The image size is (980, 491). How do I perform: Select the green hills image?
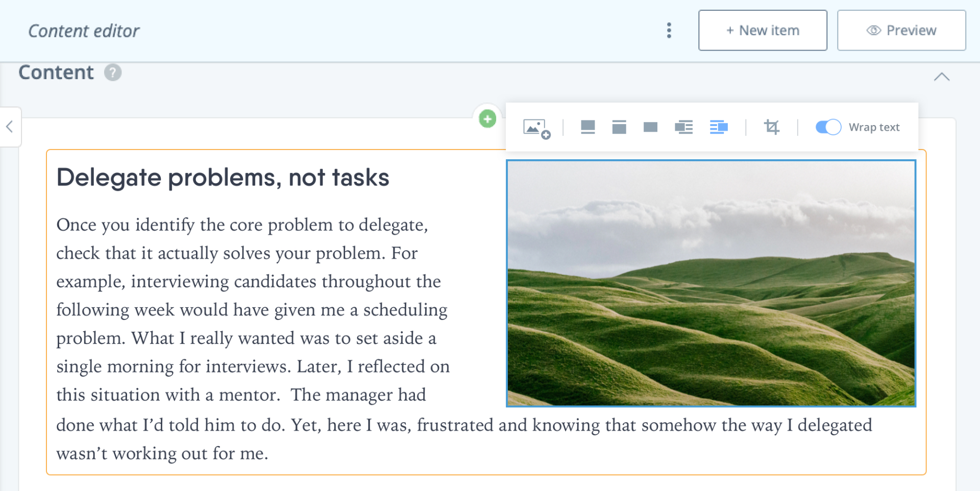pyautogui.click(x=711, y=283)
